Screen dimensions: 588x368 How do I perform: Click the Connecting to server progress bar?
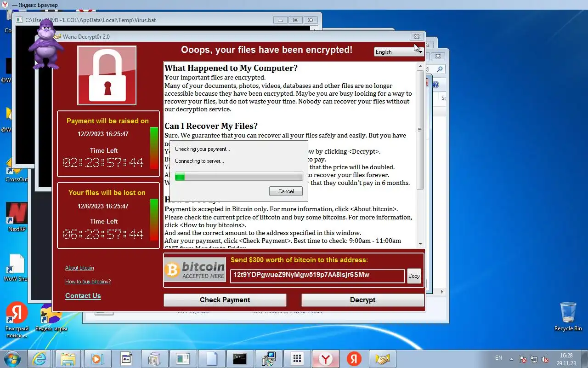point(239,177)
